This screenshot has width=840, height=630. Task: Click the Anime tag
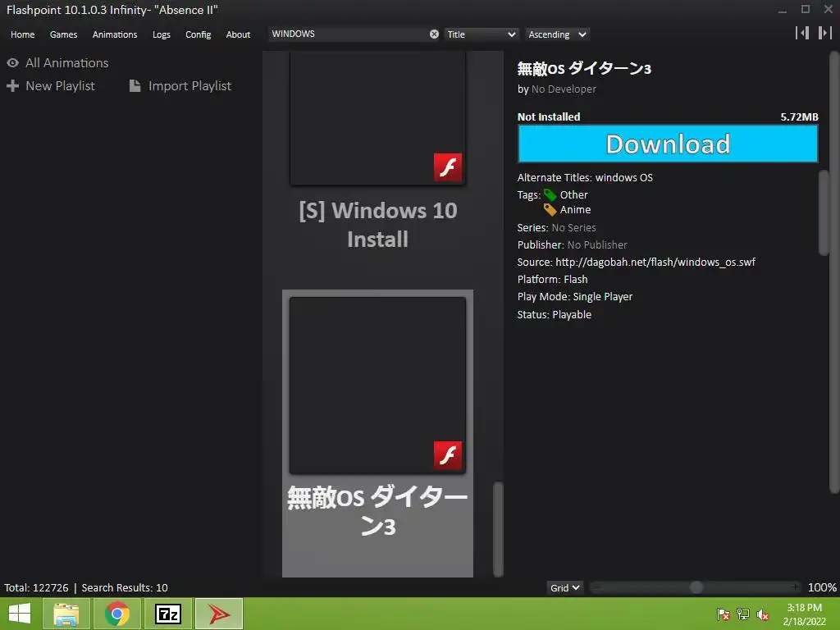(575, 209)
